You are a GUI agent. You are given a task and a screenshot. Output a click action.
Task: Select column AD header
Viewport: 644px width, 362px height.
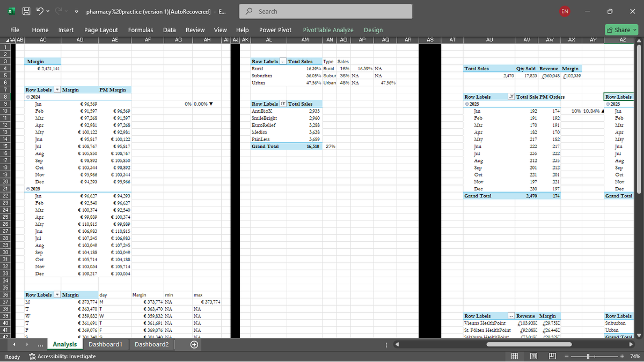pyautogui.click(x=80, y=40)
